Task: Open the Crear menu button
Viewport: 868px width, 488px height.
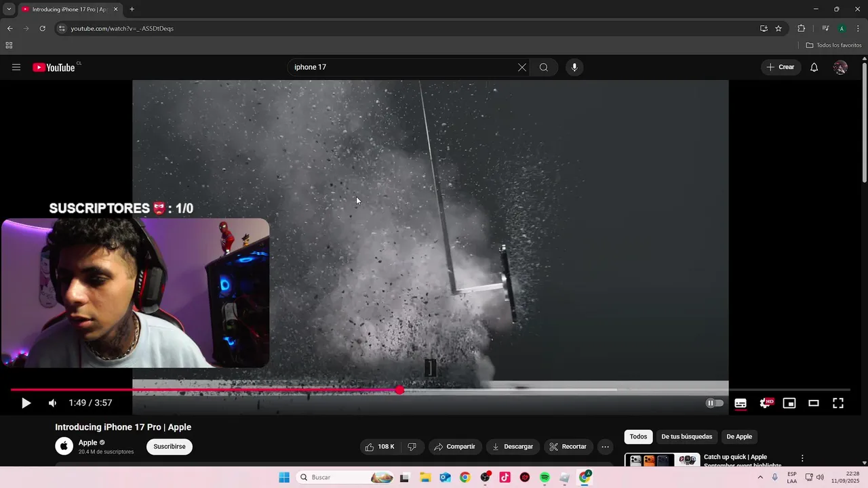Action: pyautogui.click(x=781, y=67)
